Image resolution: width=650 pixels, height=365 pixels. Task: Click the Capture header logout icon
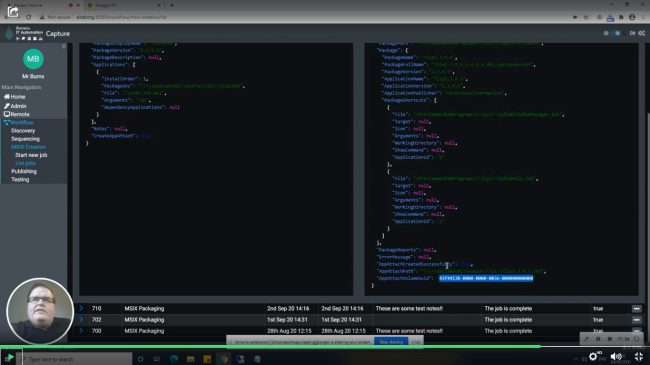click(632, 33)
